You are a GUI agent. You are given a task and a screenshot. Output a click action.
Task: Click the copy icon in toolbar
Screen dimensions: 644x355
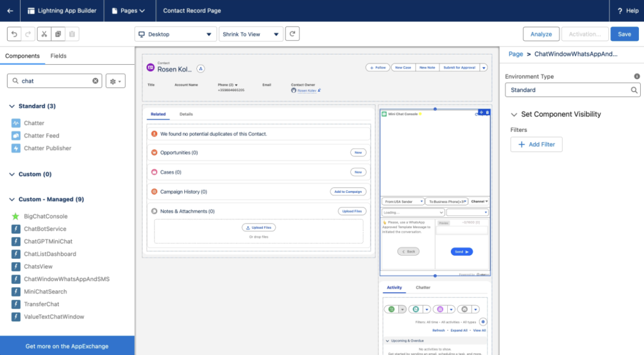pos(58,34)
